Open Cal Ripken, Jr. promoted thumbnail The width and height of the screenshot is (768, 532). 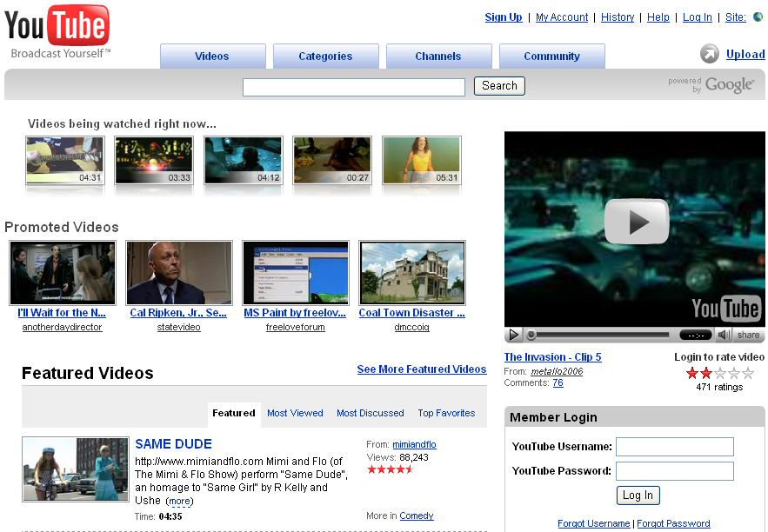tap(179, 273)
